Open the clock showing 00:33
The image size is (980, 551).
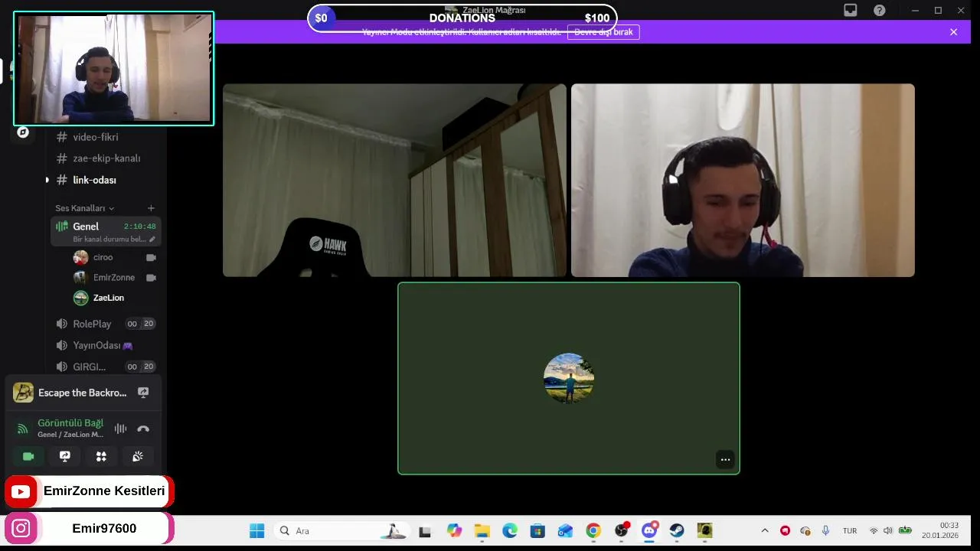pyautogui.click(x=940, y=530)
